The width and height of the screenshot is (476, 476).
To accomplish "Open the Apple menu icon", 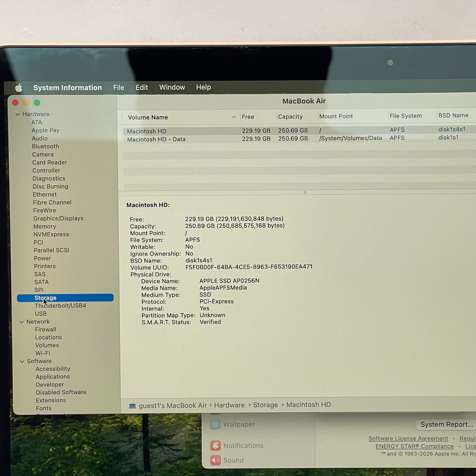I will 19,88.
